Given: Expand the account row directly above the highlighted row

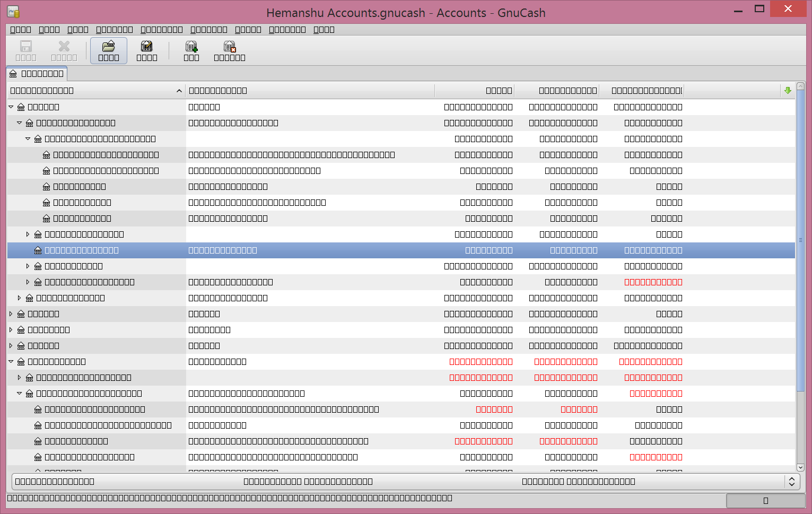Looking at the screenshot, I should [x=28, y=234].
